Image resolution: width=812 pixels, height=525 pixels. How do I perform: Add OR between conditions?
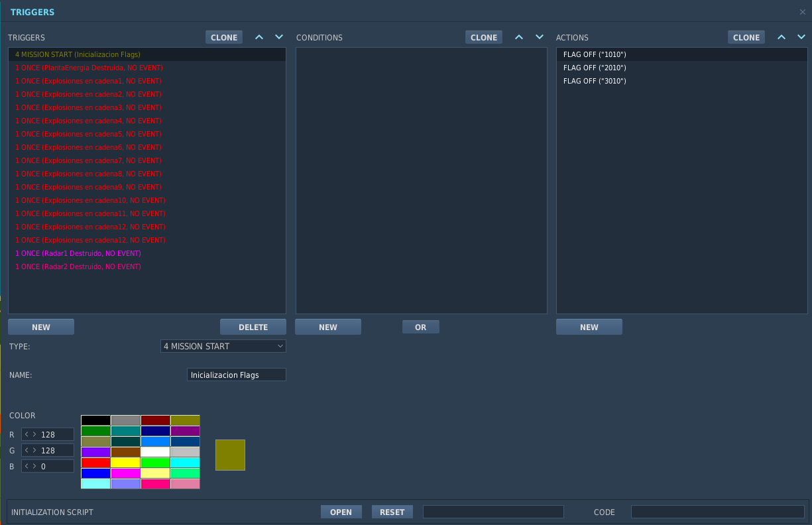(421, 327)
